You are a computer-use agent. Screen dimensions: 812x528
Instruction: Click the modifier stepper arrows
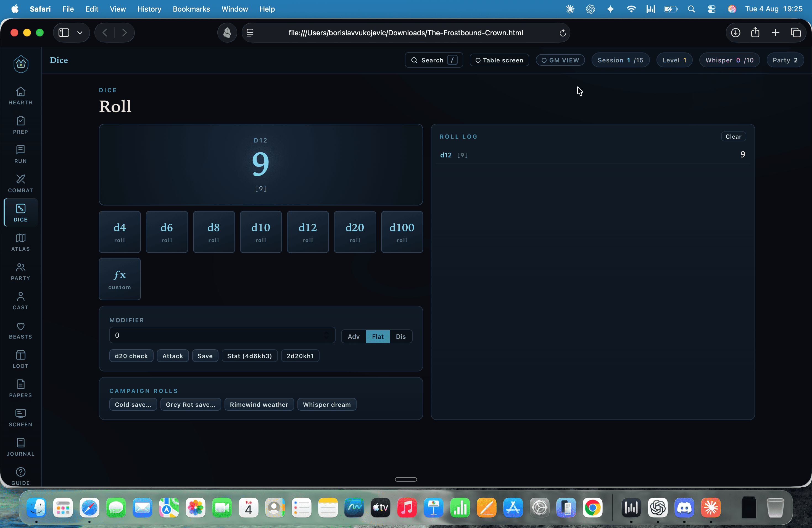[326, 335]
